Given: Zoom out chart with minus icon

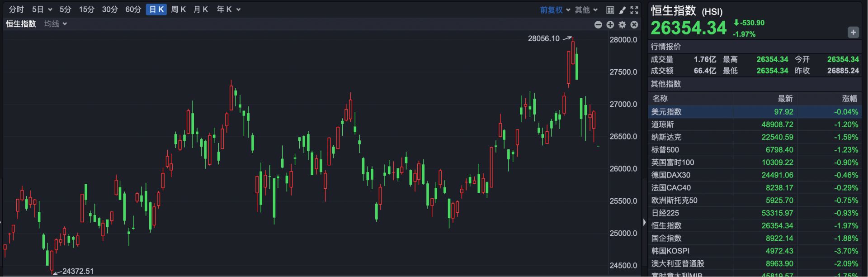Looking at the screenshot, I should 598,24.
